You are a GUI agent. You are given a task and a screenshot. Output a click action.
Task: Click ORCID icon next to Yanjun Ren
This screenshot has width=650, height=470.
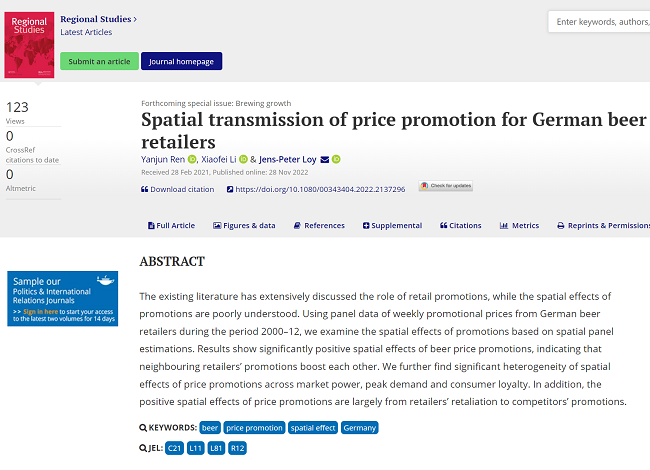tap(192, 159)
